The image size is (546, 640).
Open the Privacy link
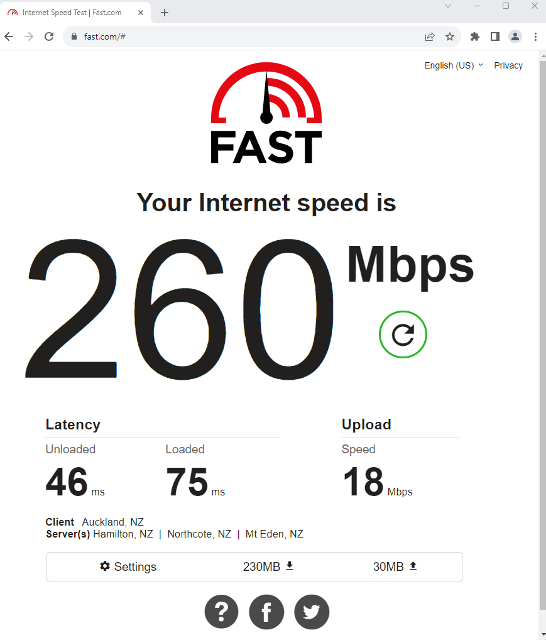tap(508, 65)
